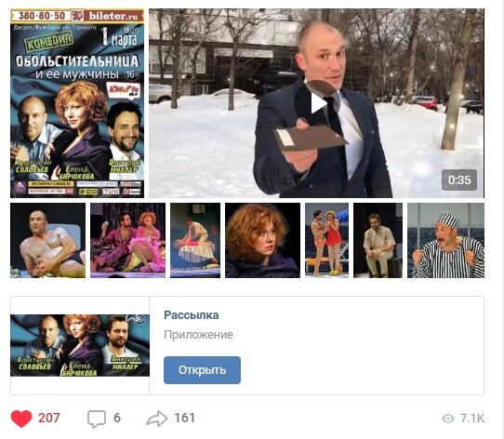Play the video of the man in suit

tap(316, 103)
